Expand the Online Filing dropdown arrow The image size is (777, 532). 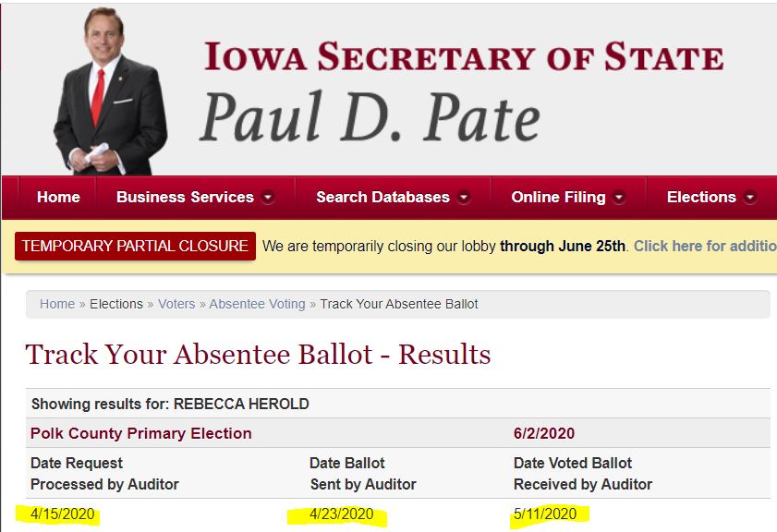point(619,197)
